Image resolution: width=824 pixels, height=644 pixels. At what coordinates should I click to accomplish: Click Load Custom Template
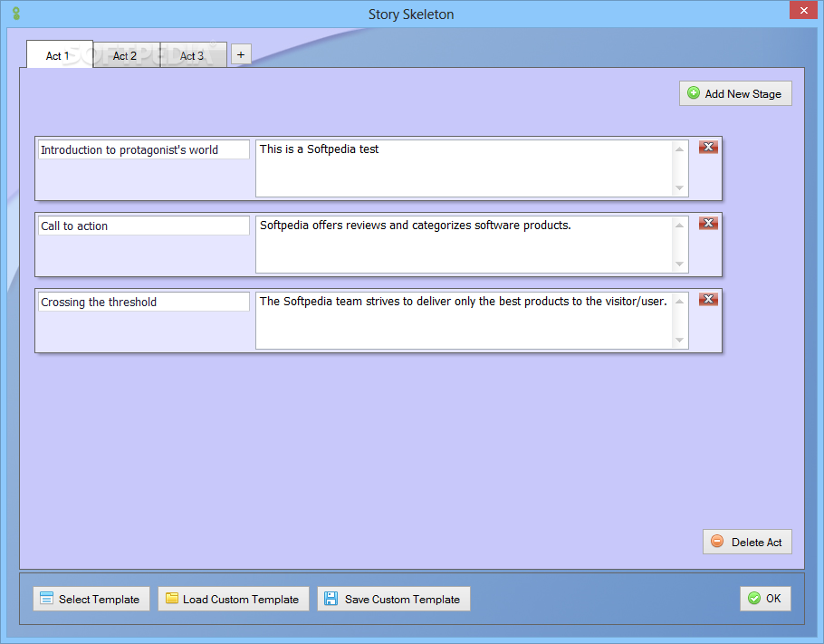click(x=234, y=600)
